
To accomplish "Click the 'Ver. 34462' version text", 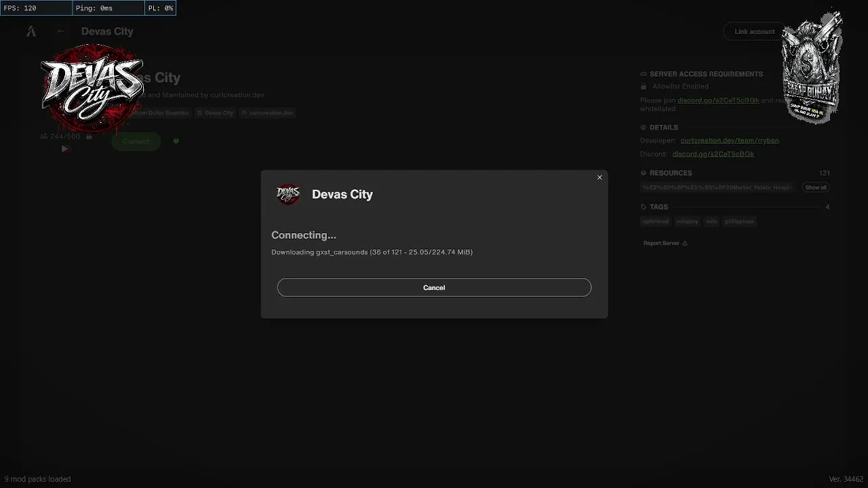I will [x=846, y=479].
